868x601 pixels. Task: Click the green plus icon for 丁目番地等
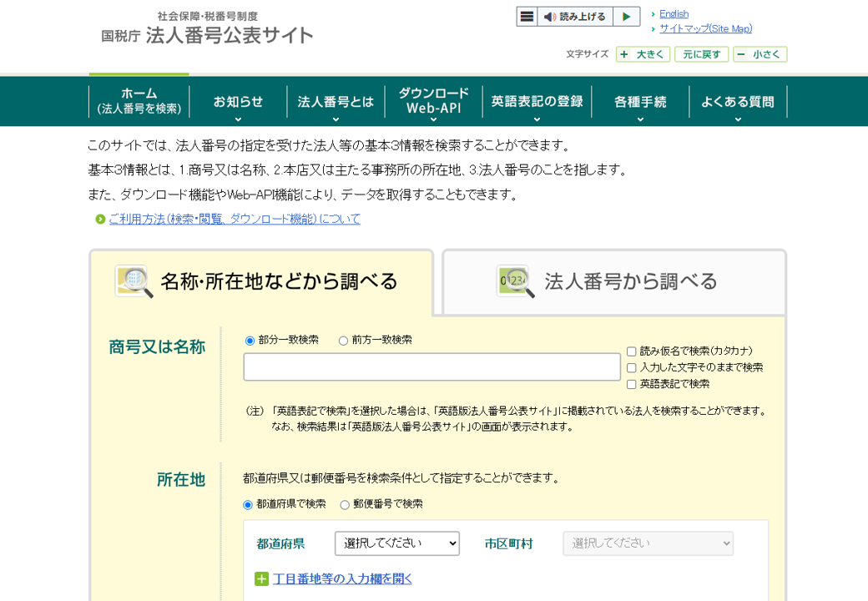[x=261, y=578]
